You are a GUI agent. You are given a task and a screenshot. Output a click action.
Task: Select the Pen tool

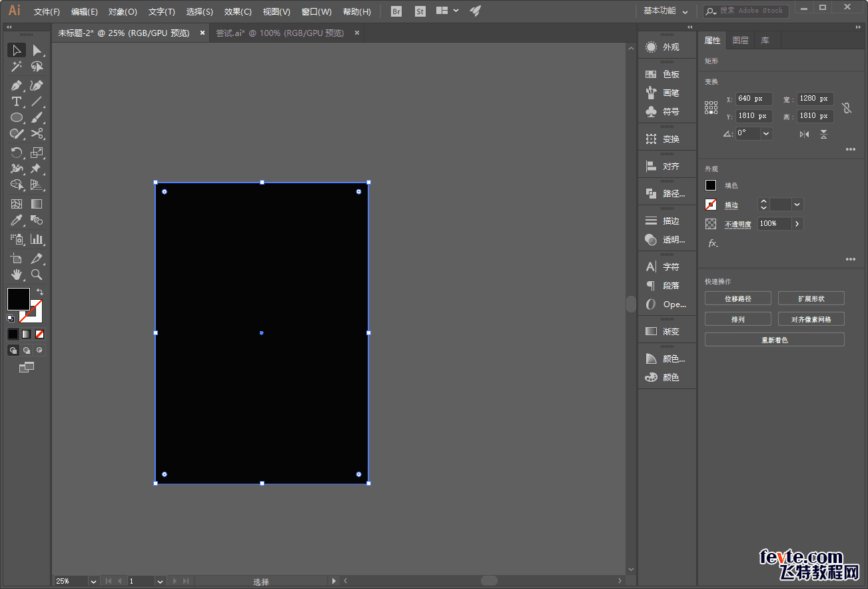[17, 85]
